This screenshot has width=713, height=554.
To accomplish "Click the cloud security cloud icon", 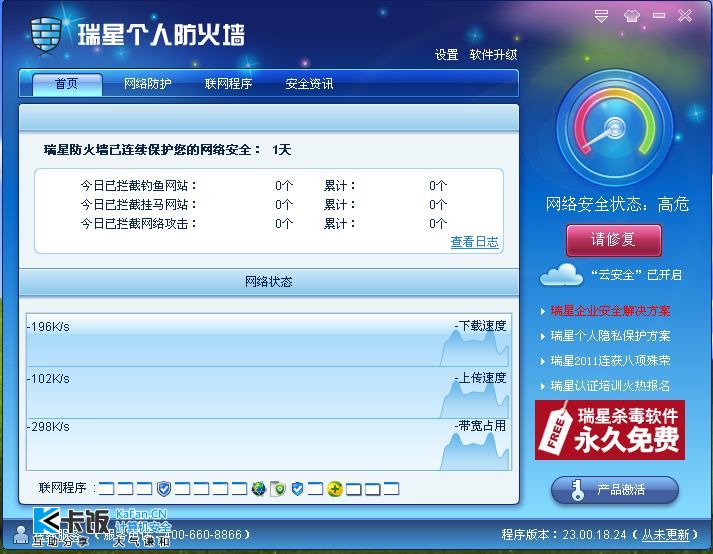I will pyautogui.click(x=561, y=274).
